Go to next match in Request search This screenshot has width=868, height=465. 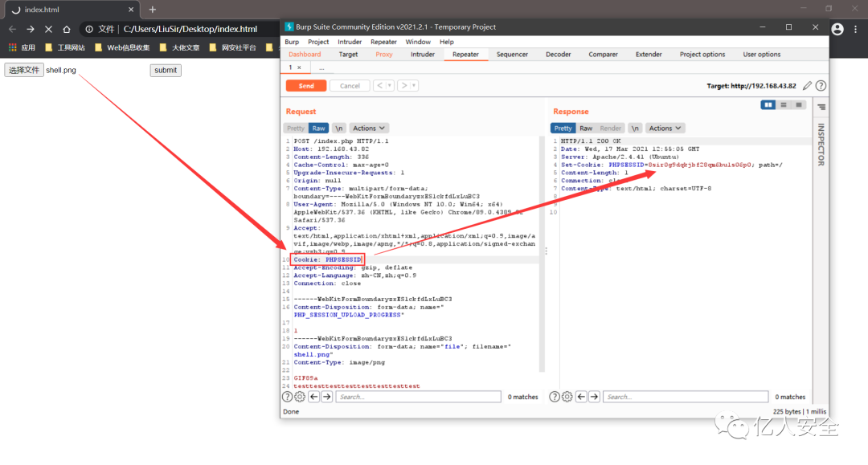tap(327, 397)
